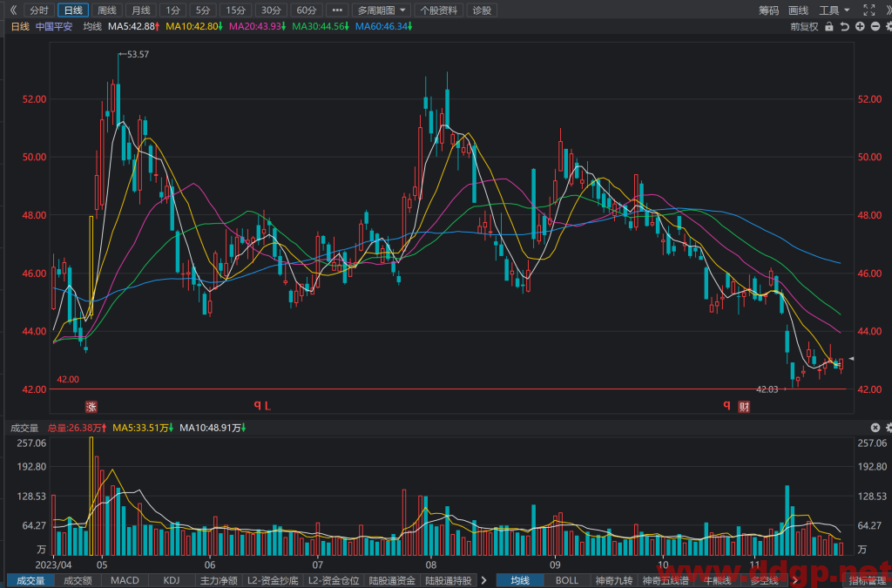Select 神奇九转 indicator tab
Image resolution: width=892 pixels, height=588 pixels.
click(x=614, y=581)
